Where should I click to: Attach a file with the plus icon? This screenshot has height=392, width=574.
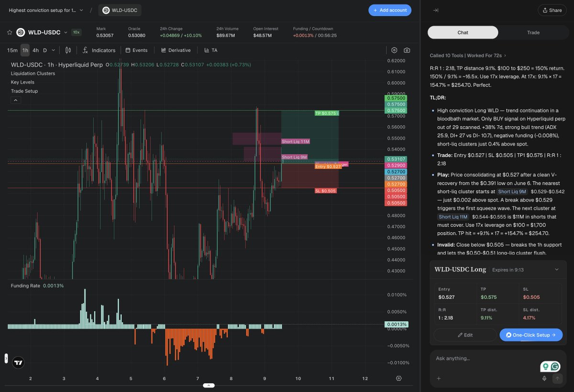tap(439, 379)
